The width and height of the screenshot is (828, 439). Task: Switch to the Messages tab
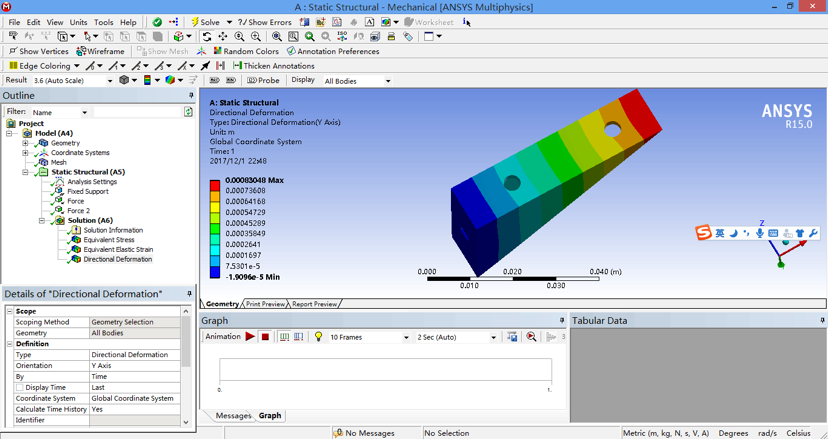pyautogui.click(x=233, y=416)
